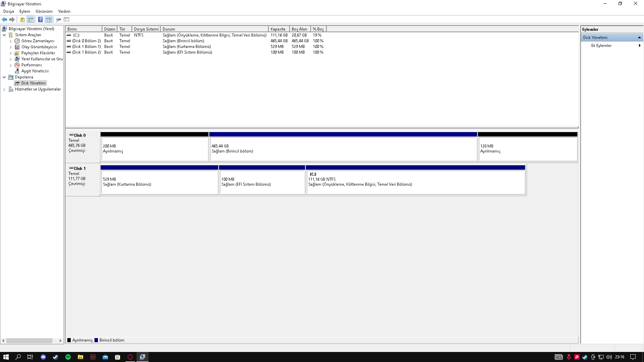
Task: Click the Up one level folder icon
Action: tap(22, 19)
